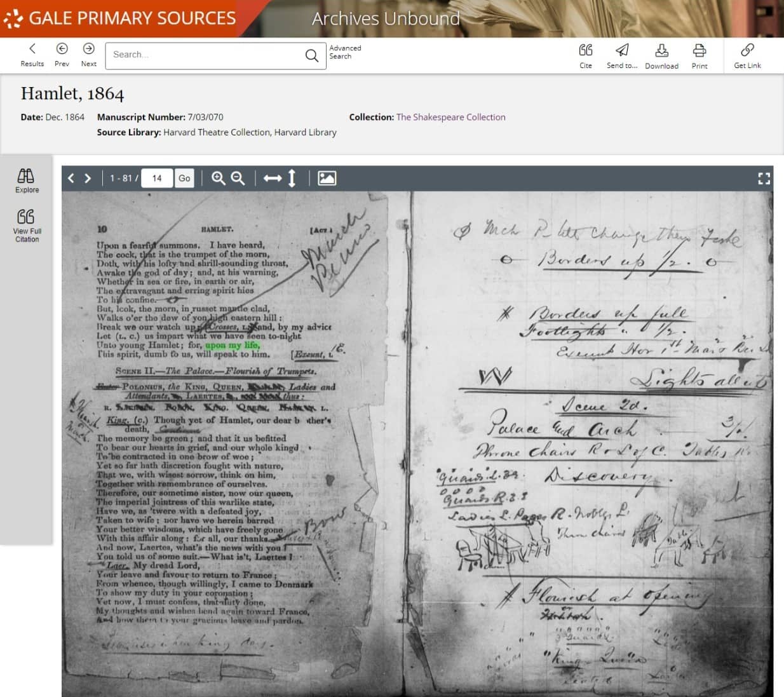Click 'Harvard Theatre Collection, Harvard Library' text

pyautogui.click(x=250, y=132)
